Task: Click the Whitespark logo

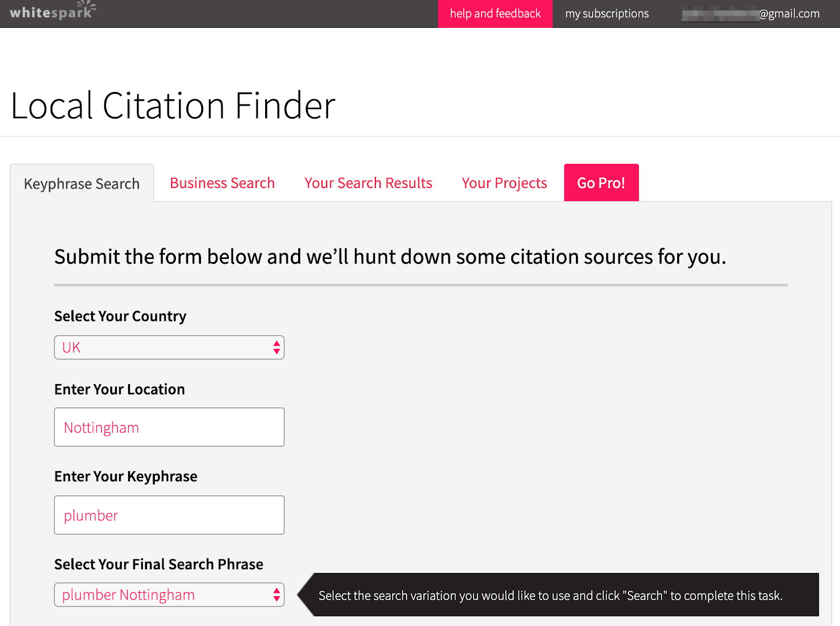Action: (x=50, y=12)
